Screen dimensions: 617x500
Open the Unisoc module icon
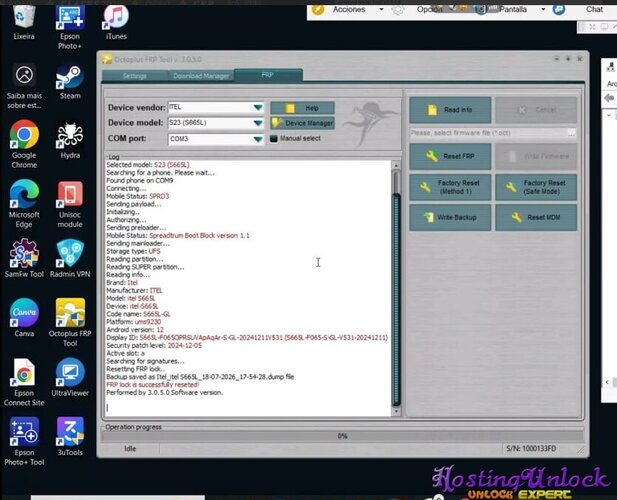coord(70,205)
